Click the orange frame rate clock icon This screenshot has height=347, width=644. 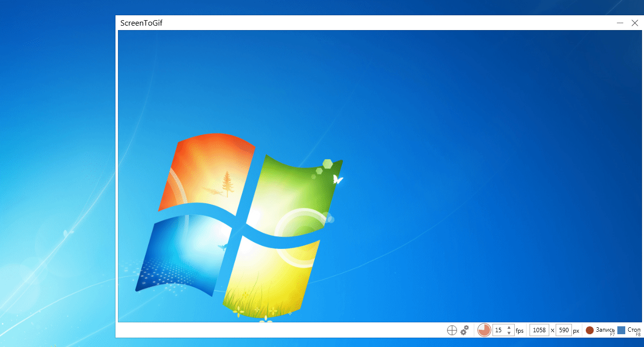484,330
